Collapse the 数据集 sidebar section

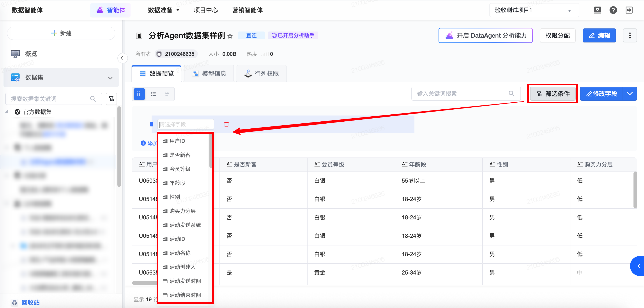110,78
